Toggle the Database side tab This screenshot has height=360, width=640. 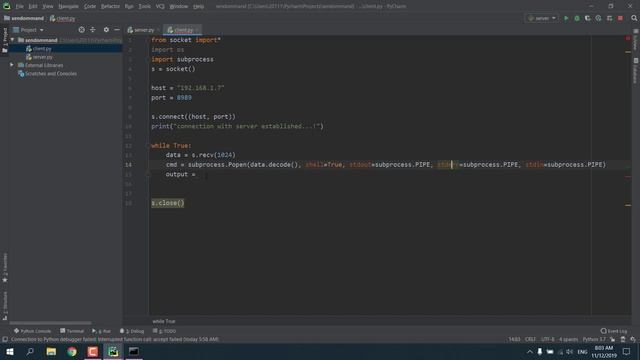coord(636,71)
